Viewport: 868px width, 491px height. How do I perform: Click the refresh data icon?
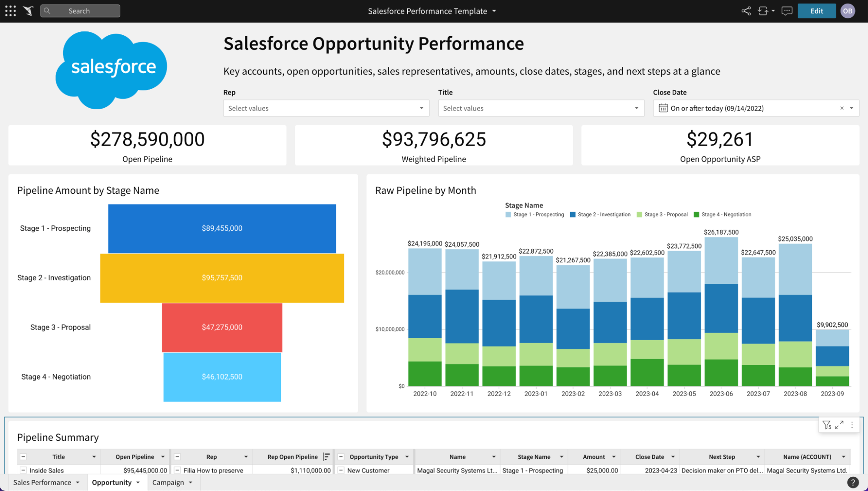pos(763,11)
